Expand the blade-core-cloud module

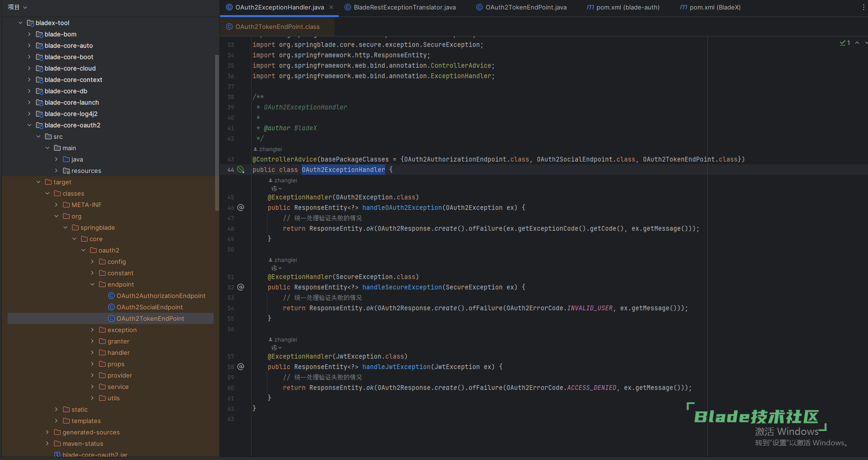29,68
